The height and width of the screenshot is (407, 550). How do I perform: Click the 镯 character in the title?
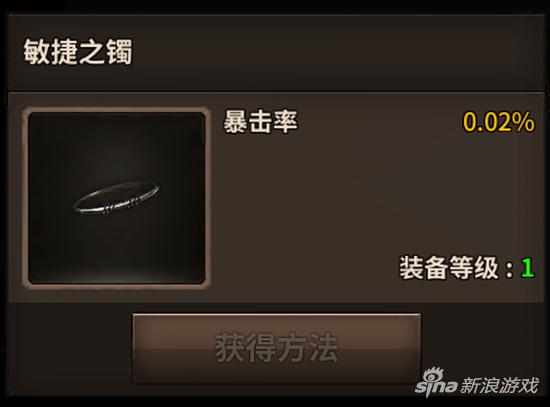point(120,52)
